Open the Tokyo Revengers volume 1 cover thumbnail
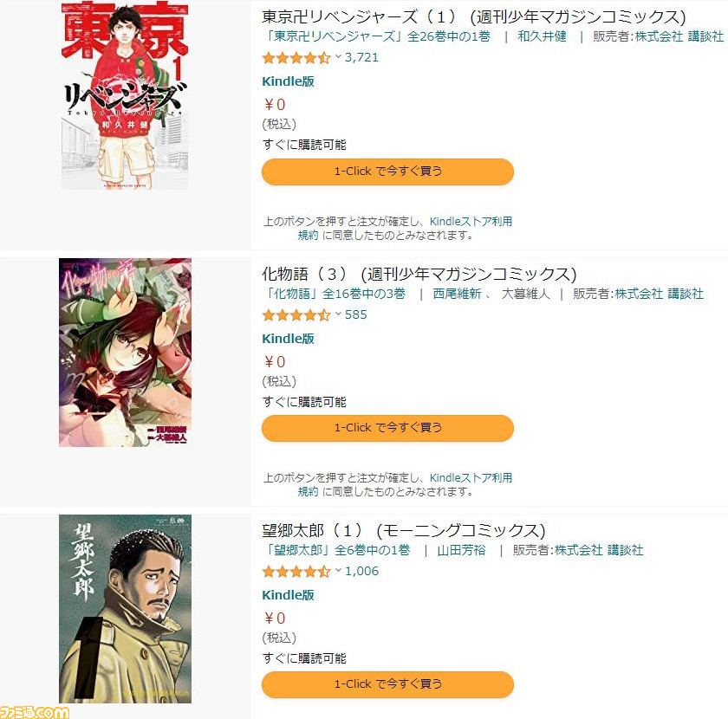 tap(125, 95)
